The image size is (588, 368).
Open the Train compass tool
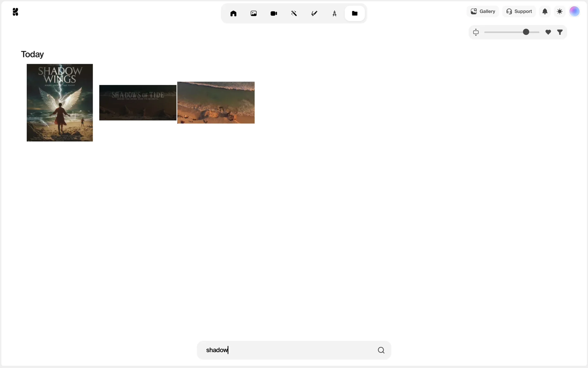(334, 13)
